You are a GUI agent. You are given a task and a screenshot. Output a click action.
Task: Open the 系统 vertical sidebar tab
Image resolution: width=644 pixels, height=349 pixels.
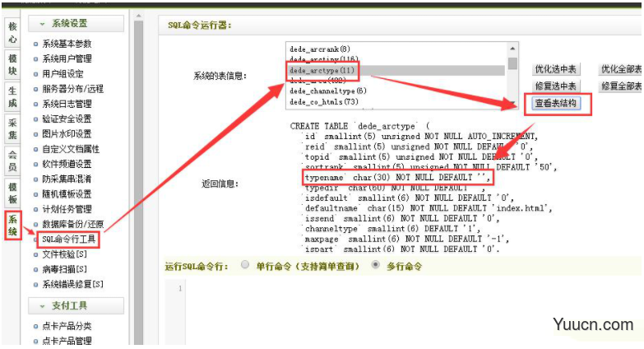(12, 226)
